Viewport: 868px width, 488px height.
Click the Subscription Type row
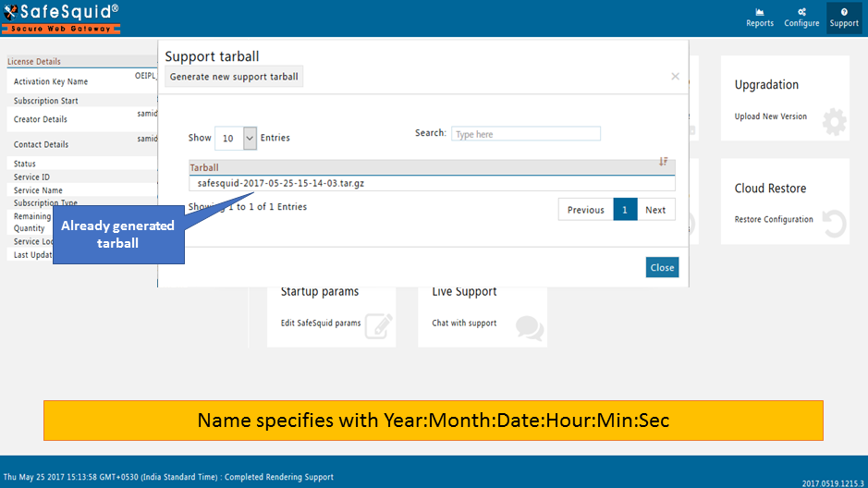82,202
